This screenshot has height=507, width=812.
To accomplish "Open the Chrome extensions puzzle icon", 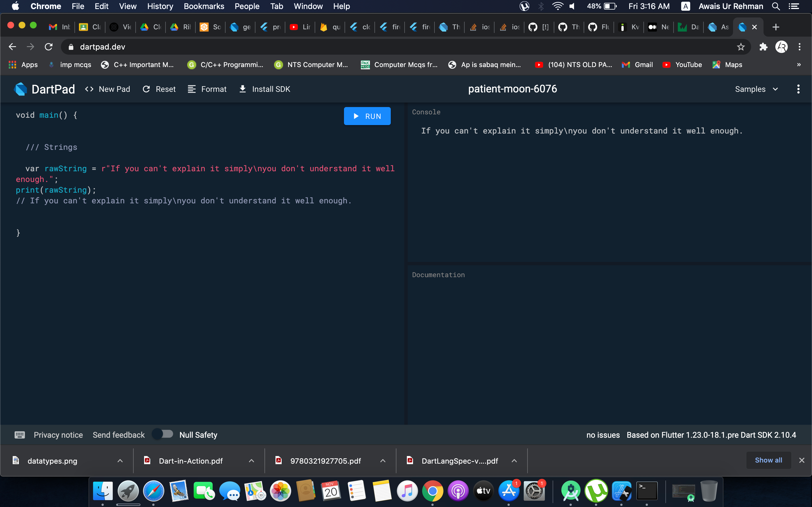I will click(x=763, y=47).
